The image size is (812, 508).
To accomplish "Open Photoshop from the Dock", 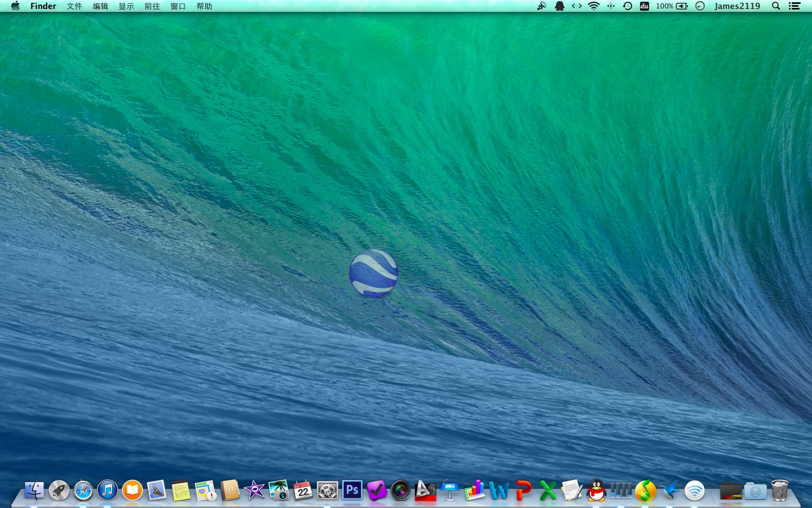I will (352, 490).
